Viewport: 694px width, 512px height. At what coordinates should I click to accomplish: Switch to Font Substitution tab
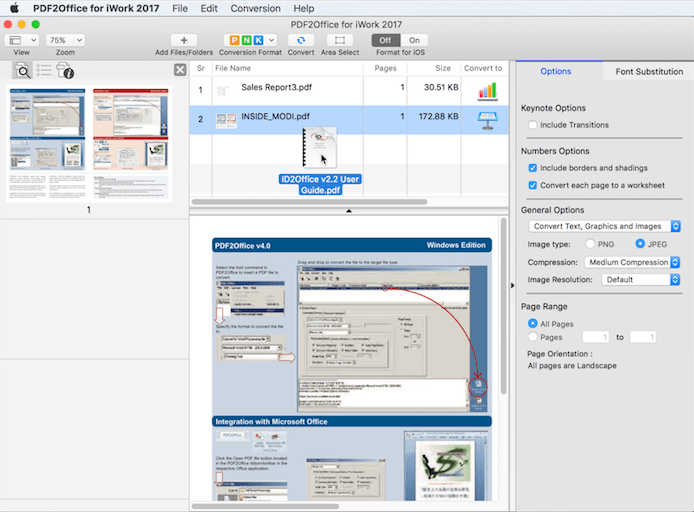pos(649,72)
